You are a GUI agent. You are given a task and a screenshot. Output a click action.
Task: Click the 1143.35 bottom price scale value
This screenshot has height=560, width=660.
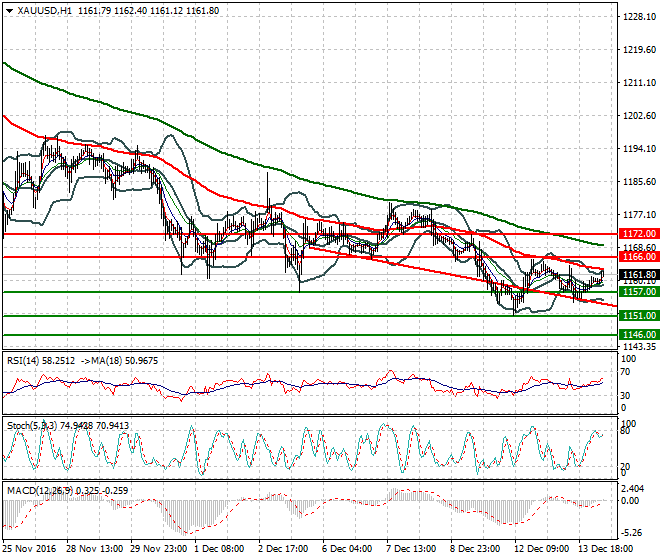[x=639, y=347]
